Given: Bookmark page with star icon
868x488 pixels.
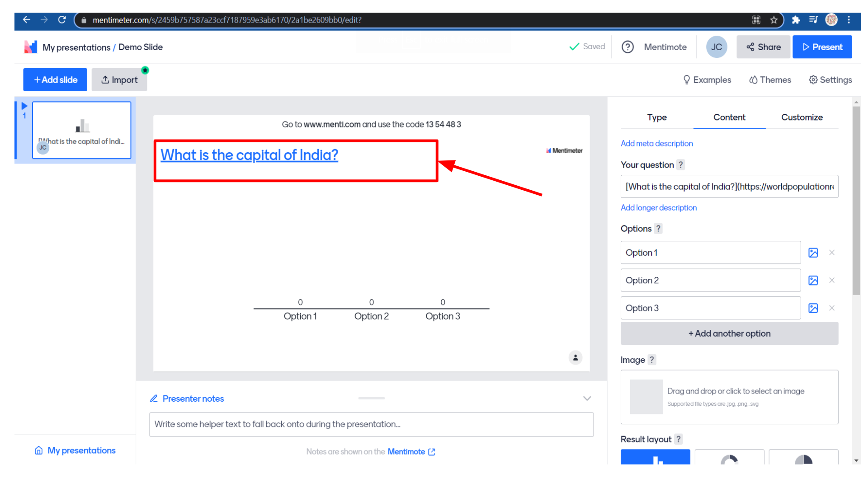Looking at the screenshot, I should coord(774,20).
